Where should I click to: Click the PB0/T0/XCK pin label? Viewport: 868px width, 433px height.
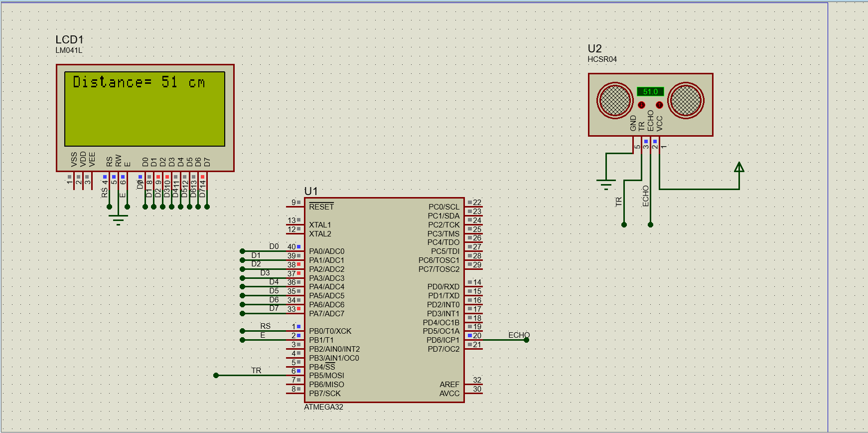pyautogui.click(x=330, y=331)
